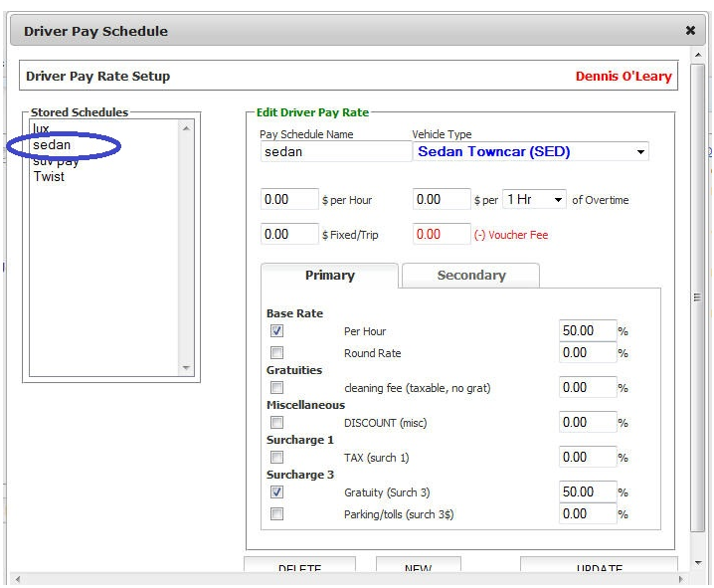Screen dimensions: 714x588
Task: Select the lux stored schedule
Action: pyautogui.click(x=42, y=129)
